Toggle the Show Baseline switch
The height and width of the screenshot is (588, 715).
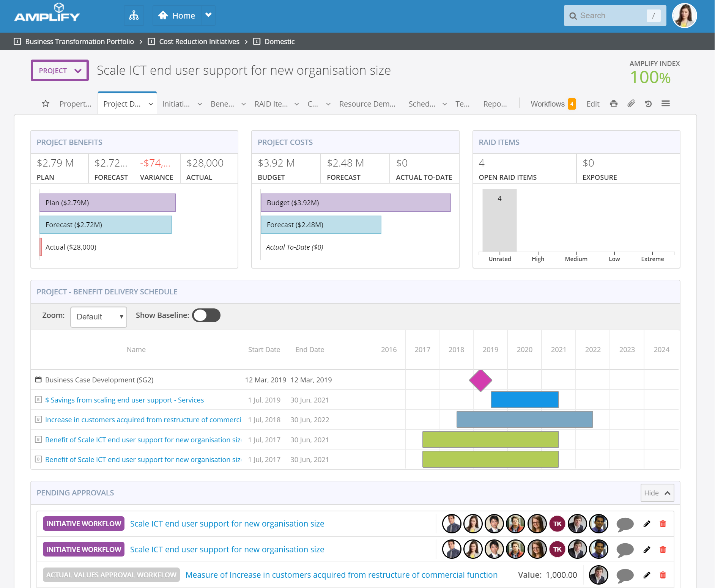206,315
